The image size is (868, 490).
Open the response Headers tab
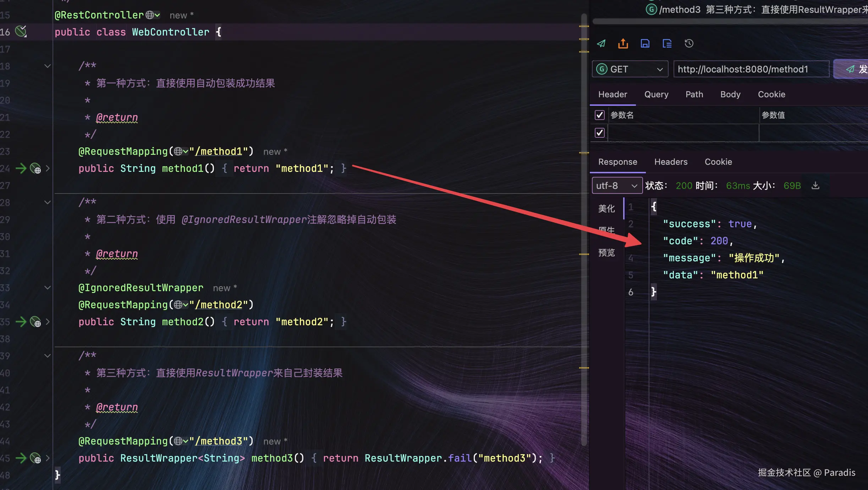[x=671, y=162]
